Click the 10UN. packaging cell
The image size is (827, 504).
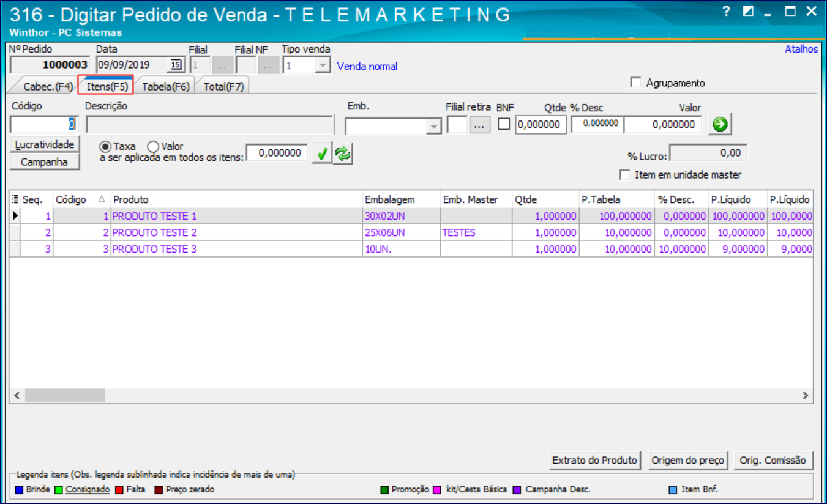(402, 249)
